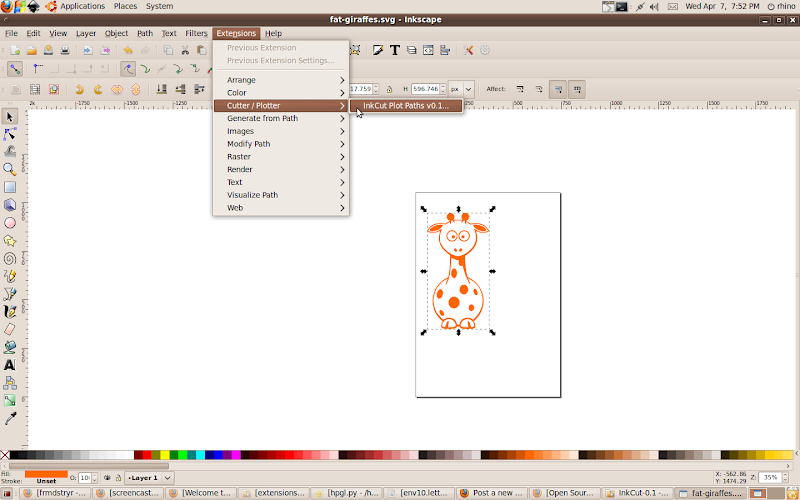Toggle Affect stroke width scaling button
The image size is (800, 500).
[x=520, y=89]
